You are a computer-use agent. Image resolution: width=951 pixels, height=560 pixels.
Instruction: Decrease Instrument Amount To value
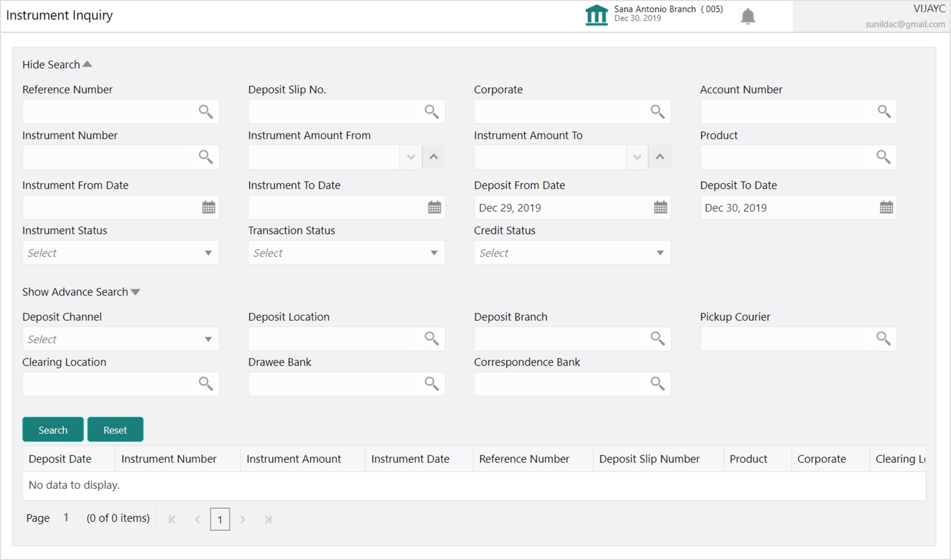coord(637,157)
